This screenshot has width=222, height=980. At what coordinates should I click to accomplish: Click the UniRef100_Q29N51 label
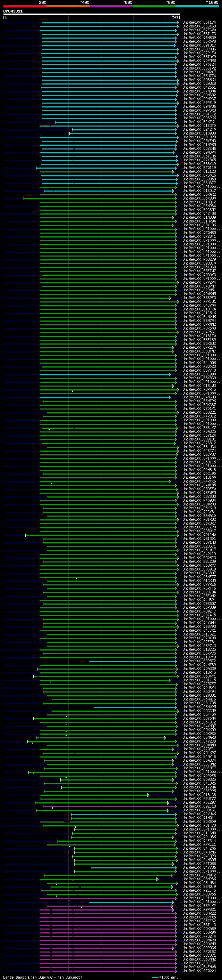199,290
